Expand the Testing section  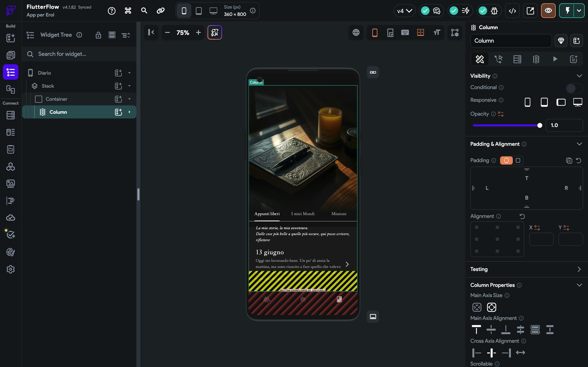point(579,269)
